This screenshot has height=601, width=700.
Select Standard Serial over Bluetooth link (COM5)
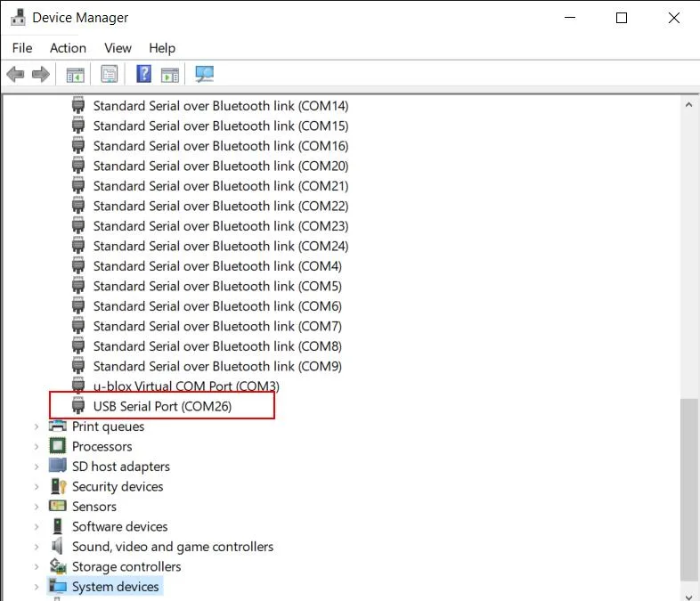point(217,287)
